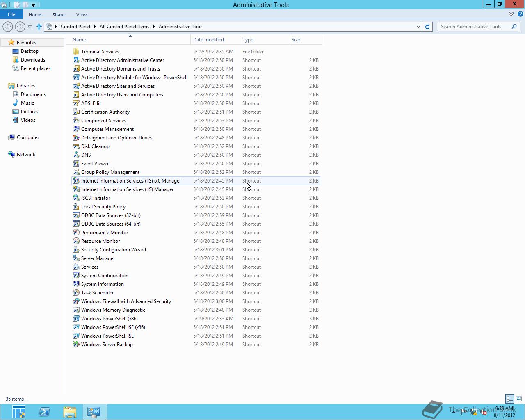Click the System Information icon

pyautogui.click(x=76, y=284)
